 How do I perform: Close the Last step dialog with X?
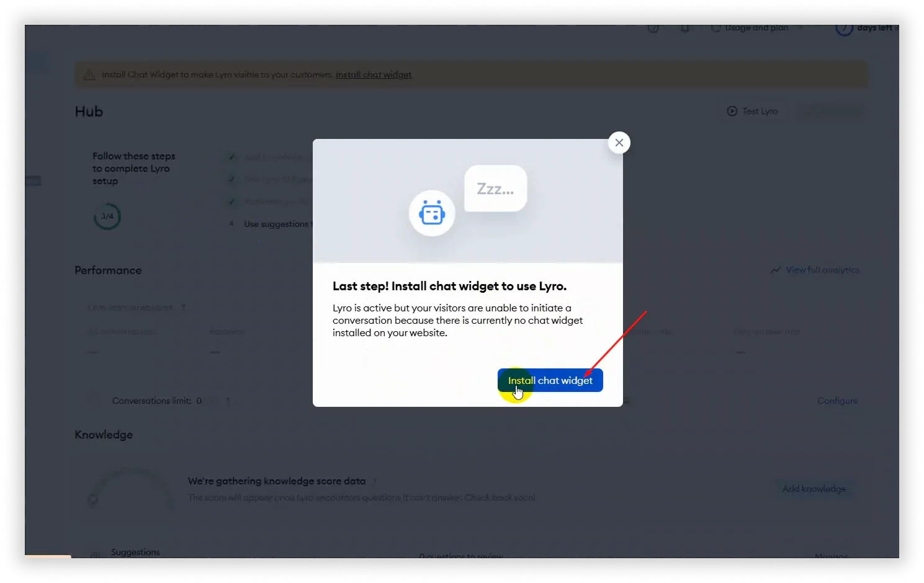619,143
